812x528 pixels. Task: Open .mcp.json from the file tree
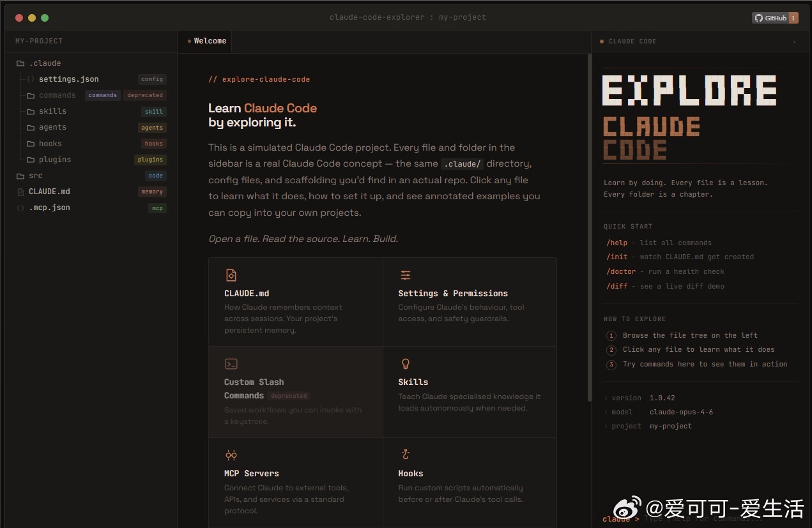tap(91, 207)
